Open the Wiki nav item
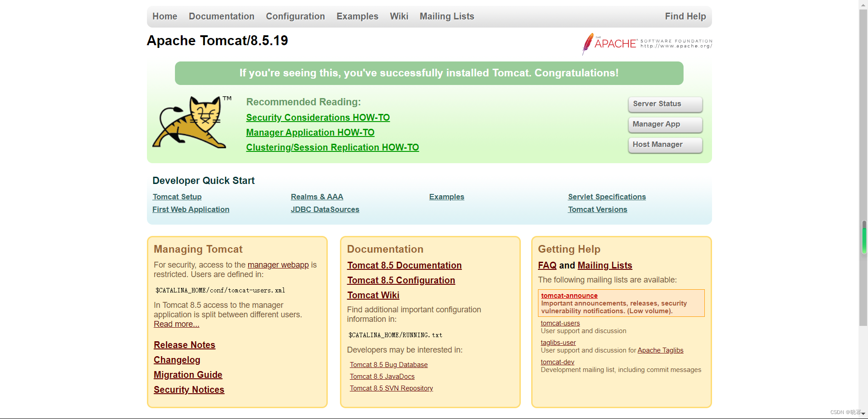 pos(399,16)
